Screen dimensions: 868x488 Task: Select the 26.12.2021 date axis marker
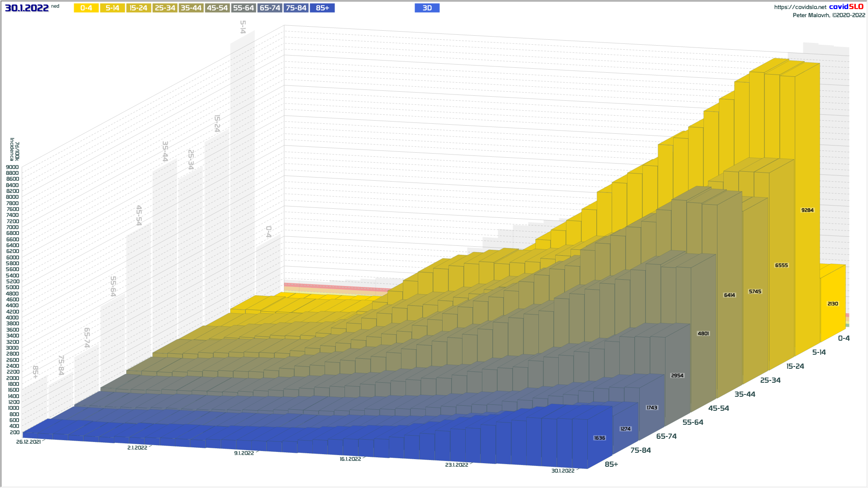click(x=28, y=442)
